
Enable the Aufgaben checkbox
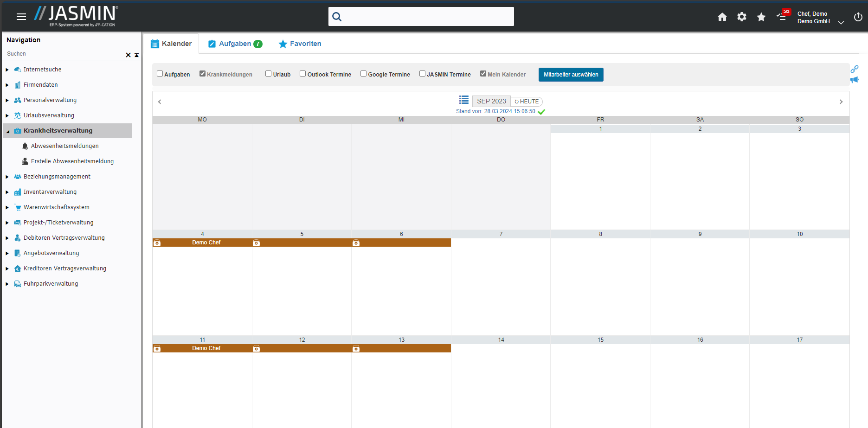tap(160, 74)
